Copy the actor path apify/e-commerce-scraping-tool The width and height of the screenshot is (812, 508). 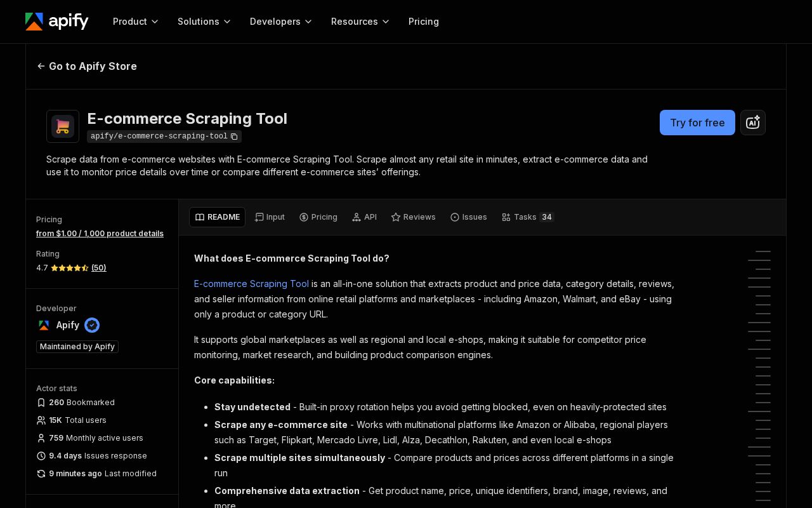tap(234, 137)
